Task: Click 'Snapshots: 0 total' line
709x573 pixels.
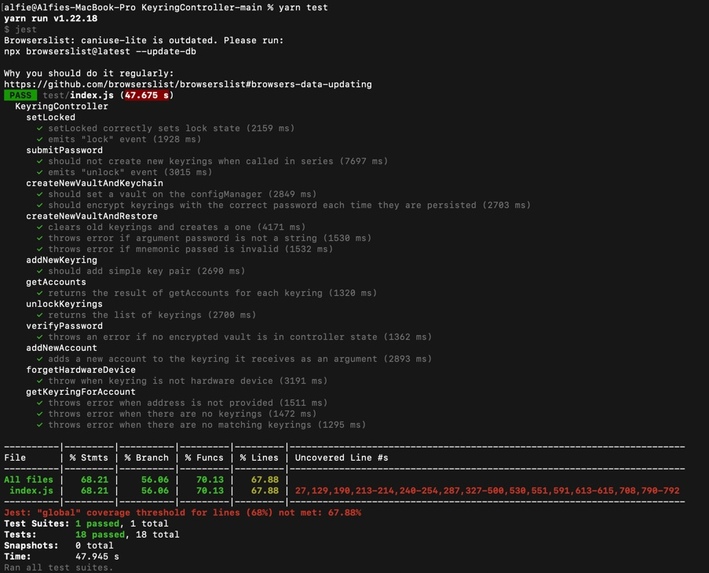Action: (59, 545)
